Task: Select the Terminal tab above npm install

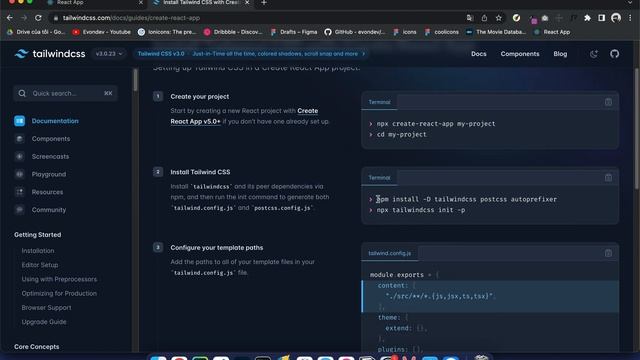Action: 379,178
